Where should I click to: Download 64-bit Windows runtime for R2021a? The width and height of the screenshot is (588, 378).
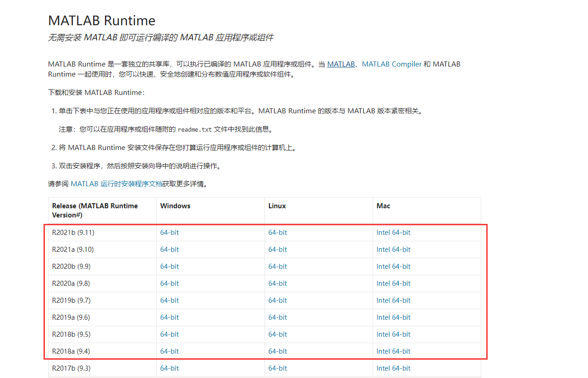tap(169, 249)
